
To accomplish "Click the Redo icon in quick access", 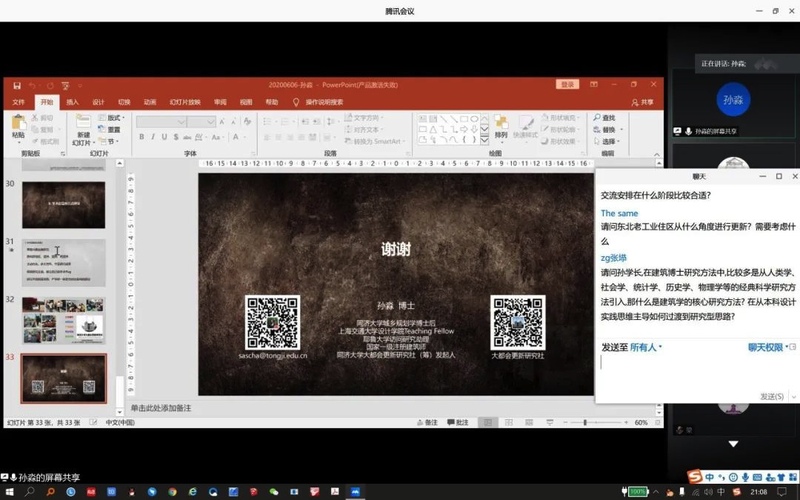I will [x=50, y=85].
